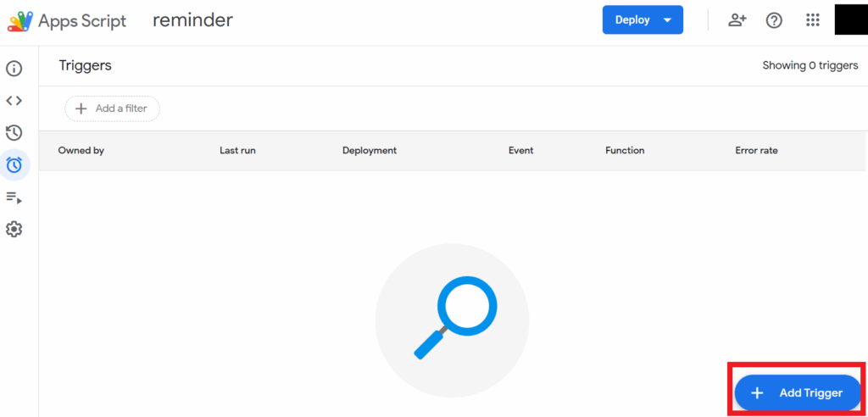Click the Apps Script title text
868x417 pixels.
82,21
